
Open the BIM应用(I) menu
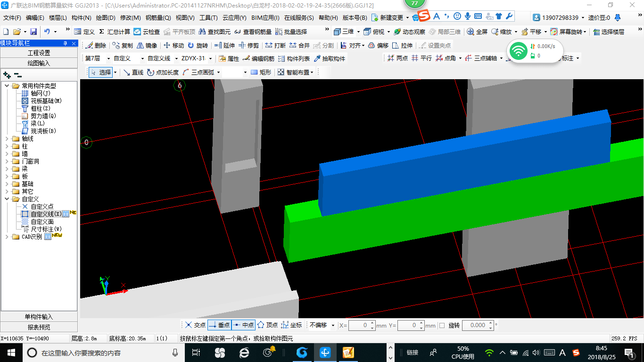point(265,18)
